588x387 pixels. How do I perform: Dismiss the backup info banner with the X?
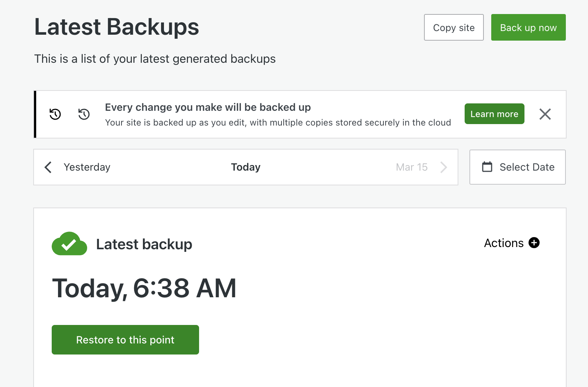tap(545, 114)
